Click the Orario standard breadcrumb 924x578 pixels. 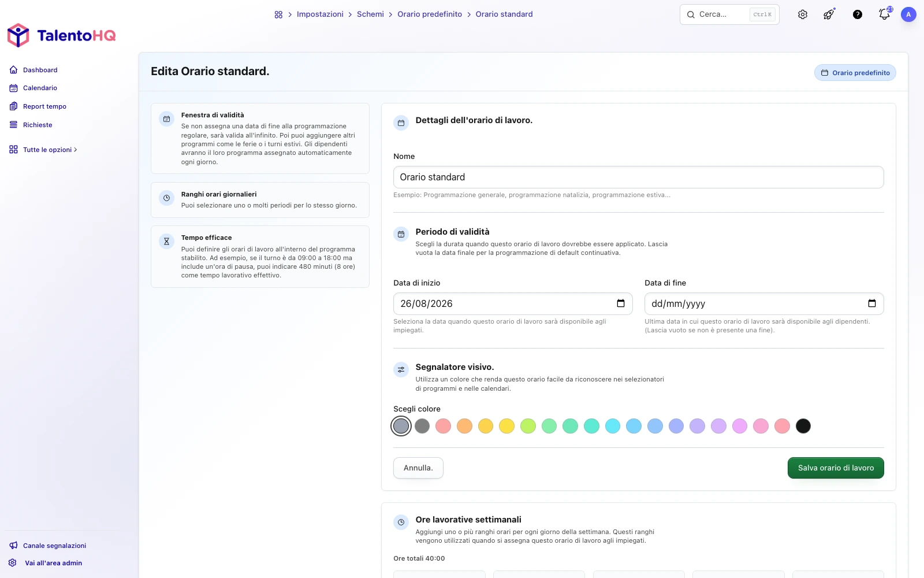tap(504, 14)
